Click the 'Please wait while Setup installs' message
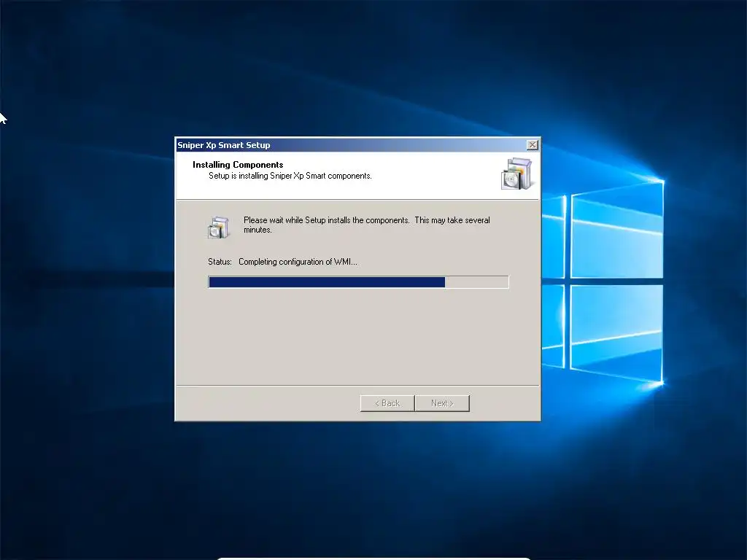The height and width of the screenshot is (560, 747). pos(367,225)
